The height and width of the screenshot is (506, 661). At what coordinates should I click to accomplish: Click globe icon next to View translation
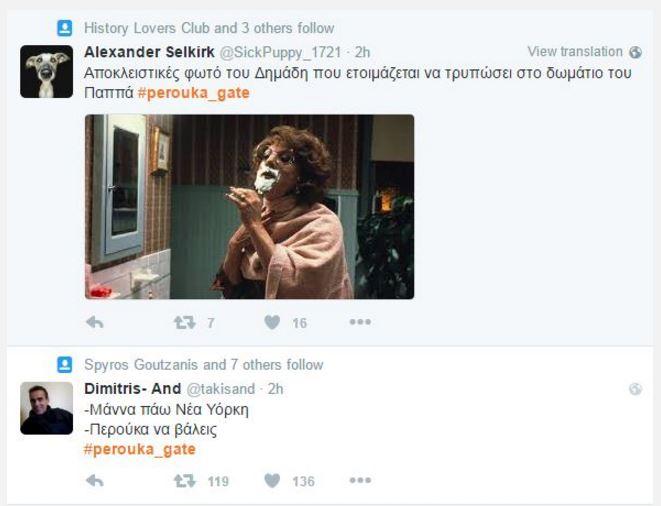pos(635,52)
